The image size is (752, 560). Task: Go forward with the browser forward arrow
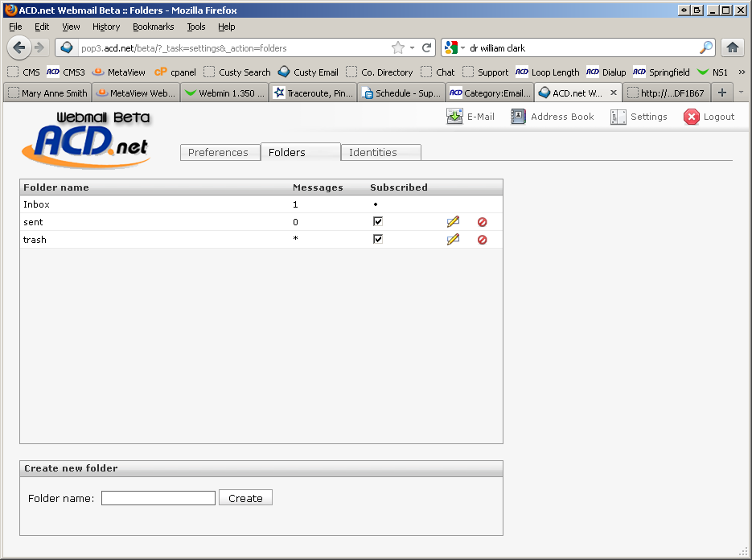click(x=39, y=47)
